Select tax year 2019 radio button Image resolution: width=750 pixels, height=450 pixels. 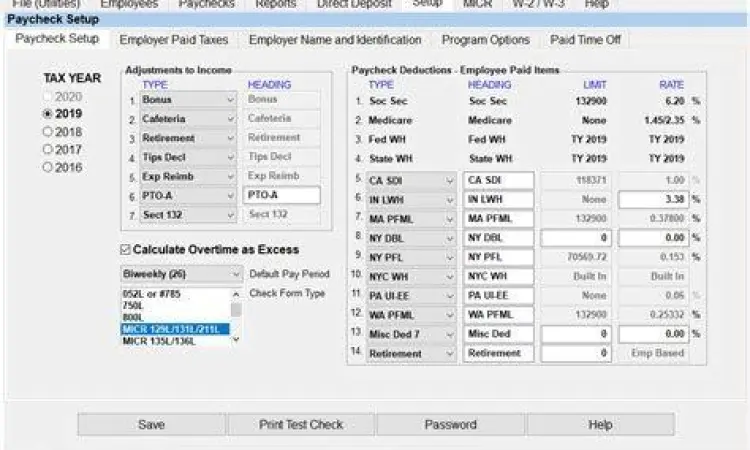[x=47, y=114]
